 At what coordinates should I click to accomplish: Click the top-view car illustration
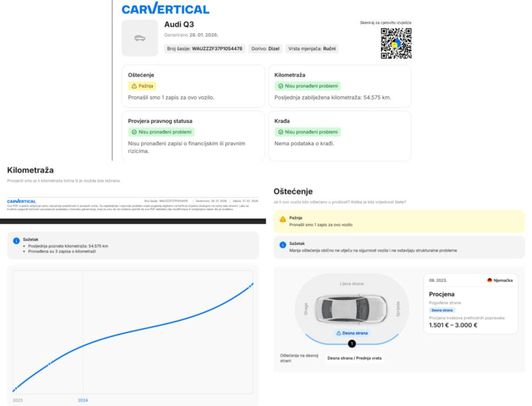[352, 308]
